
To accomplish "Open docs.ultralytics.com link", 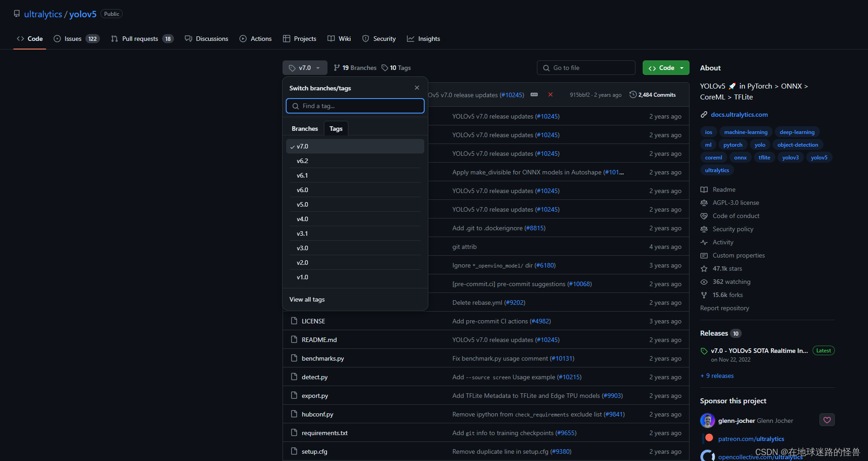I will pos(739,114).
